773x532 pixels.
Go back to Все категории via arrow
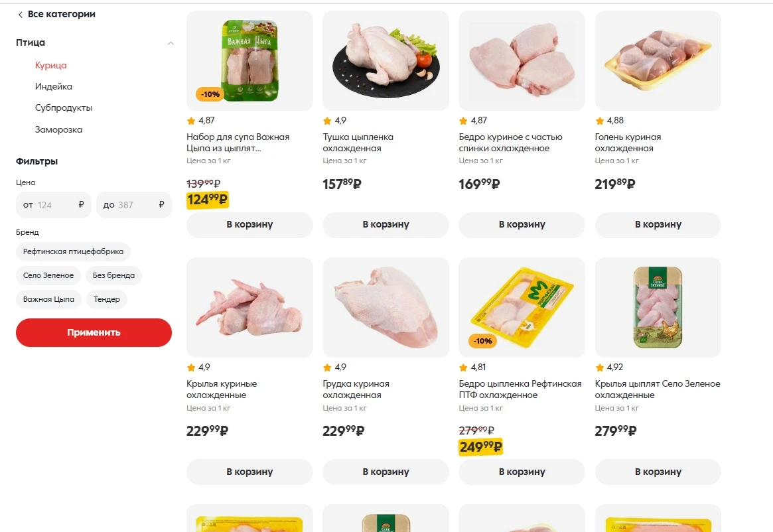tap(21, 15)
